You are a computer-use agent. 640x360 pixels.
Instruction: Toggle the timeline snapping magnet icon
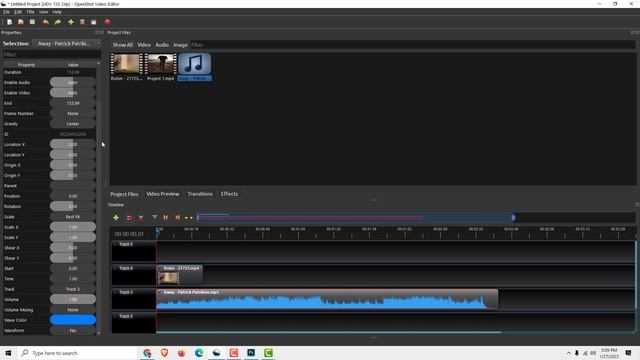(129, 218)
